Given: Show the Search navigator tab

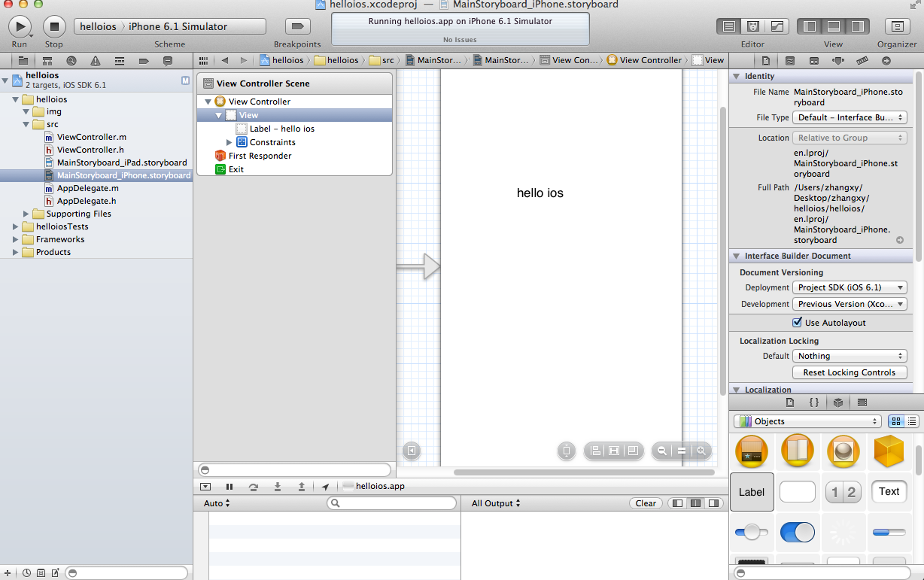Looking at the screenshot, I should pyautogui.click(x=71, y=60).
